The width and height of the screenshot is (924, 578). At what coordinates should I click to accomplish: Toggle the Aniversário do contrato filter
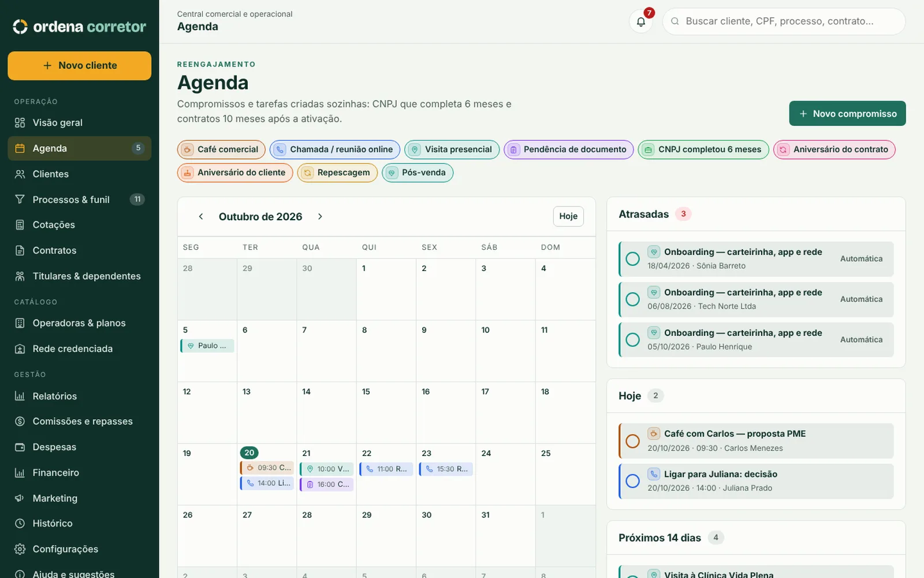834,150
